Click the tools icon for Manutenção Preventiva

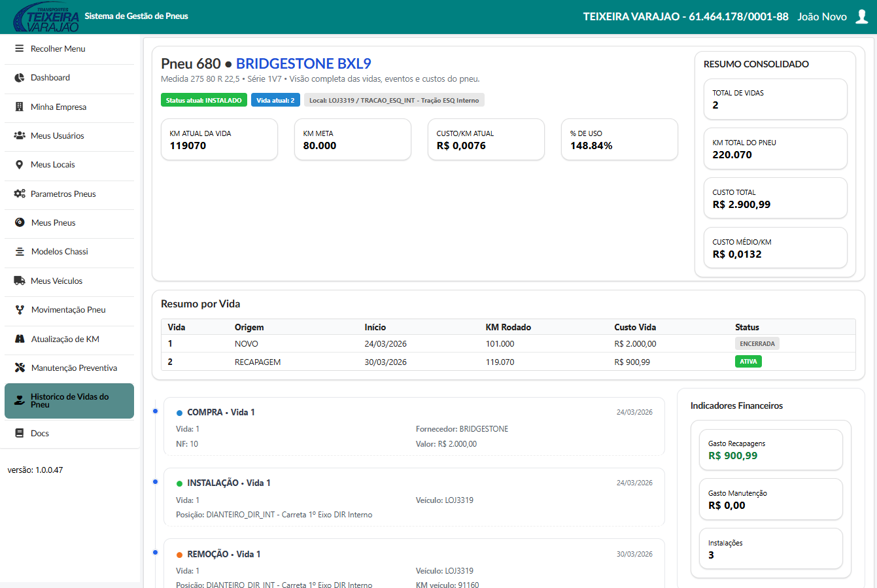pyautogui.click(x=20, y=368)
